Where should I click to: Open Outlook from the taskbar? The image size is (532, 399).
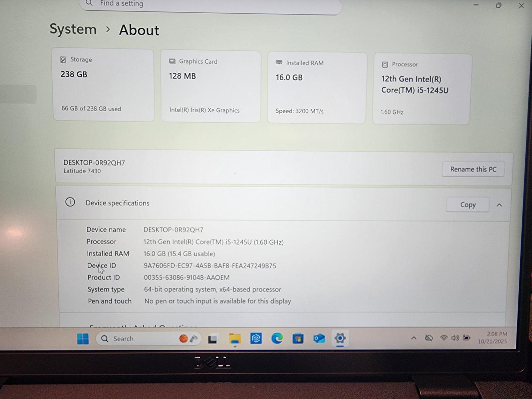click(319, 338)
